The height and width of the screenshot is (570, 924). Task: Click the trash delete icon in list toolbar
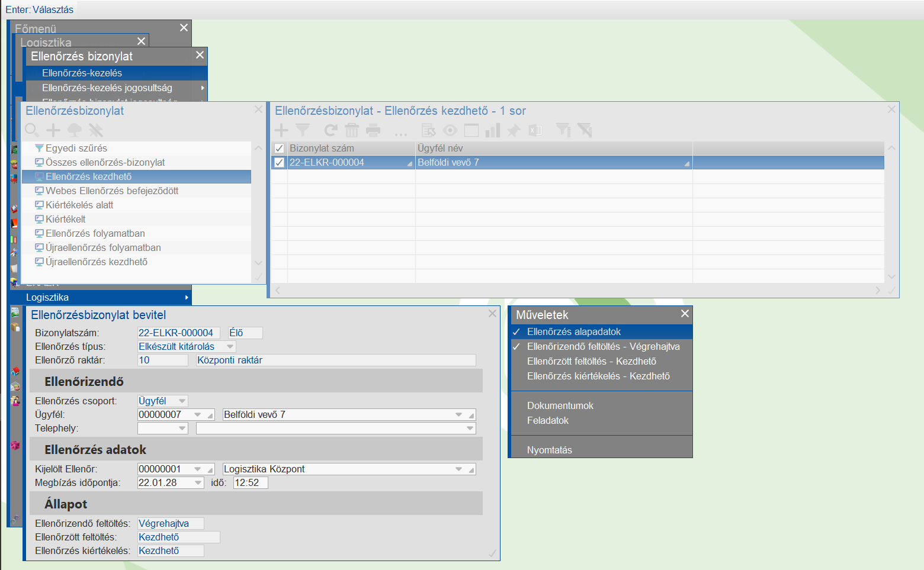tap(352, 130)
